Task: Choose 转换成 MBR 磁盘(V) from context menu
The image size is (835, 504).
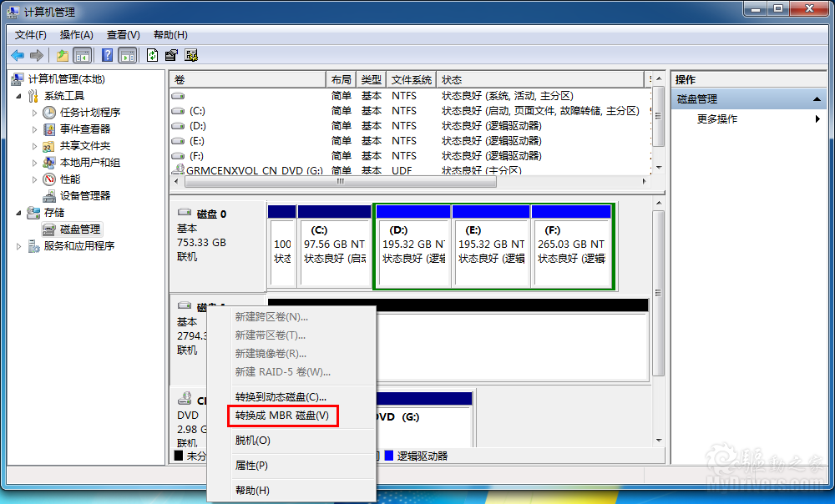Action: pos(281,415)
